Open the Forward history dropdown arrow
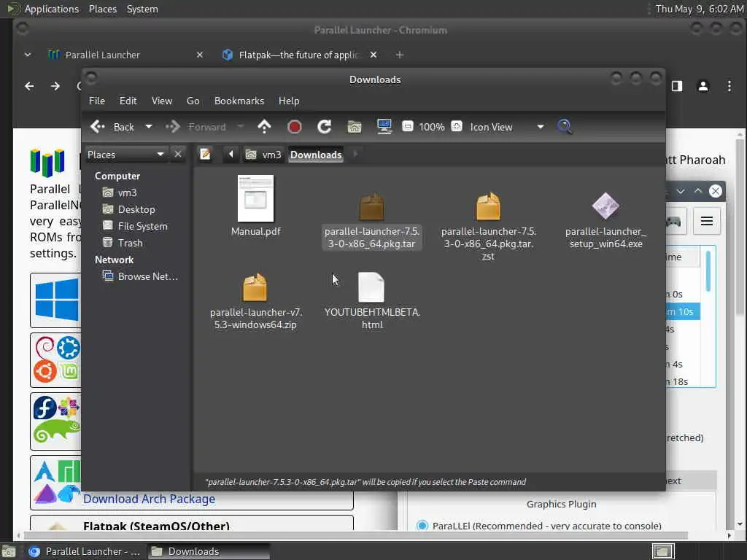Image resolution: width=747 pixels, height=560 pixels. pos(241,127)
